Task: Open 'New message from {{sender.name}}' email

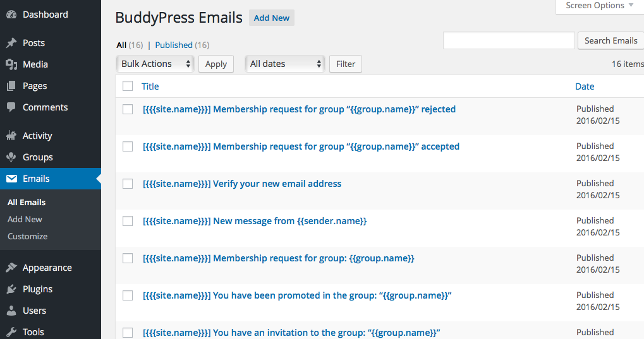Action: click(x=255, y=221)
